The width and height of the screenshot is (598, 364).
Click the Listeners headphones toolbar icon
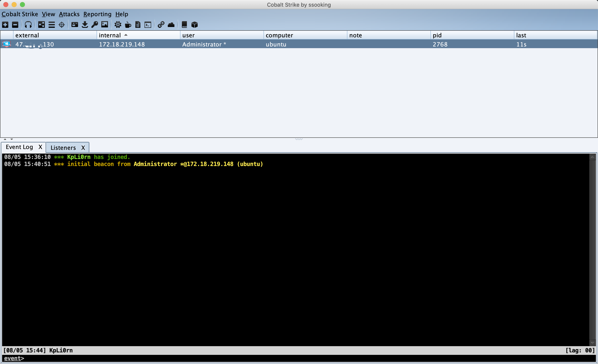click(28, 24)
